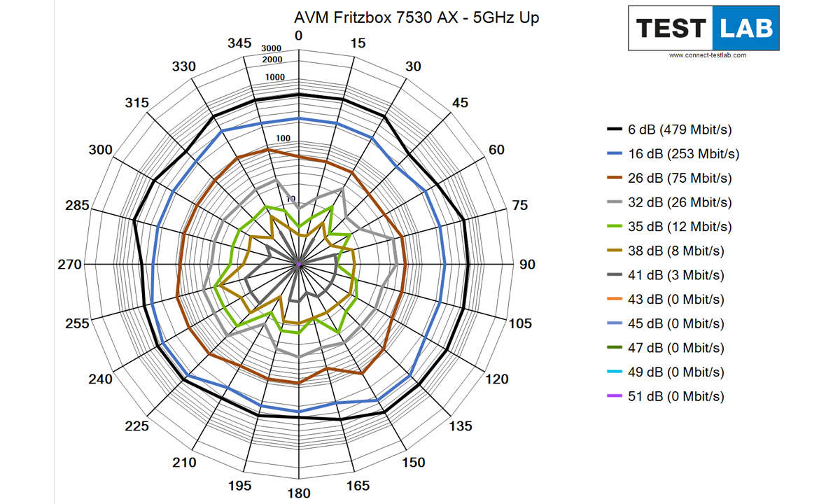The width and height of the screenshot is (840, 504).
Task: Click the 3000 radial scale label
Action: pos(272,48)
